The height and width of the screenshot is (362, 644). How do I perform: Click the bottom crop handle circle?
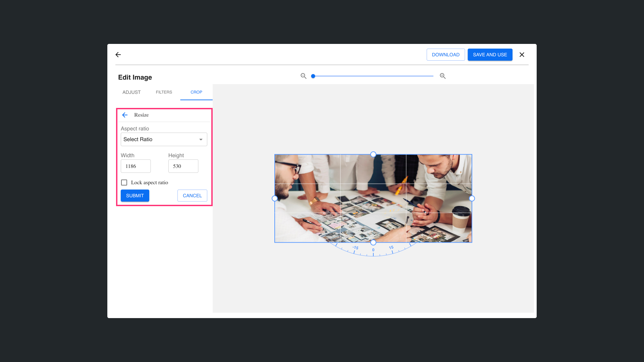click(373, 242)
